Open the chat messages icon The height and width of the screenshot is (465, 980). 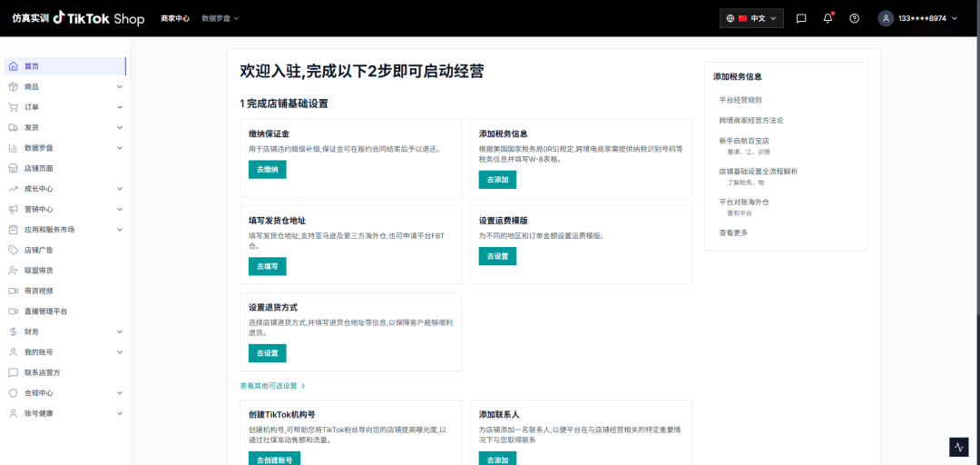click(801, 18)
